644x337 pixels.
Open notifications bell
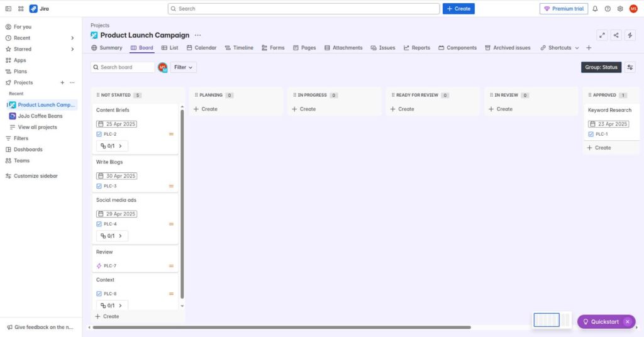pos(595,9)
